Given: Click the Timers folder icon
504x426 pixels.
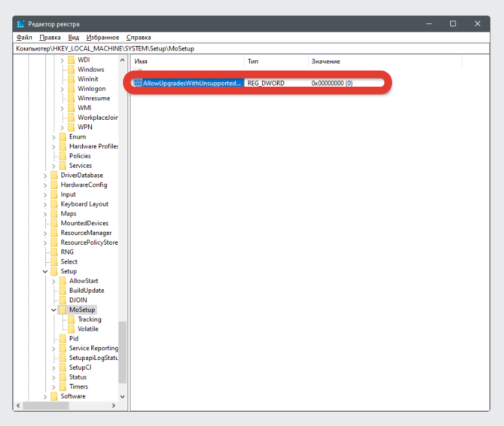Looking at the screenshot, I should point(63,387).
